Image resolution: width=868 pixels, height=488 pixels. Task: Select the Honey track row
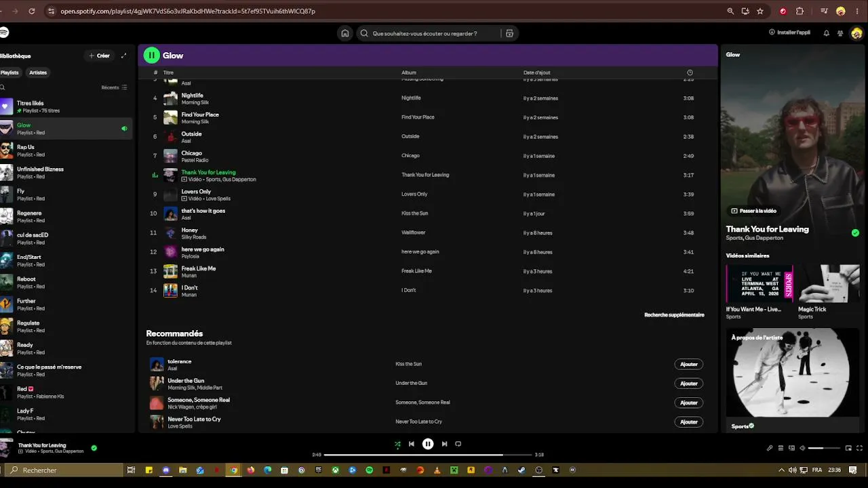428,232
